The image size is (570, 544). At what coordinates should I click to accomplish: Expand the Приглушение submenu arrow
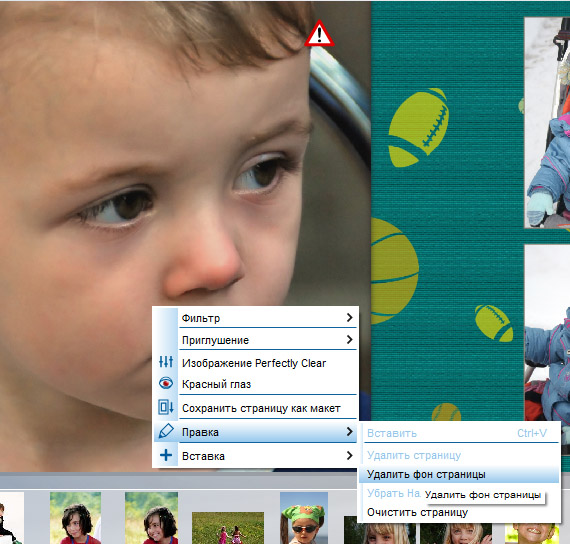349,340
